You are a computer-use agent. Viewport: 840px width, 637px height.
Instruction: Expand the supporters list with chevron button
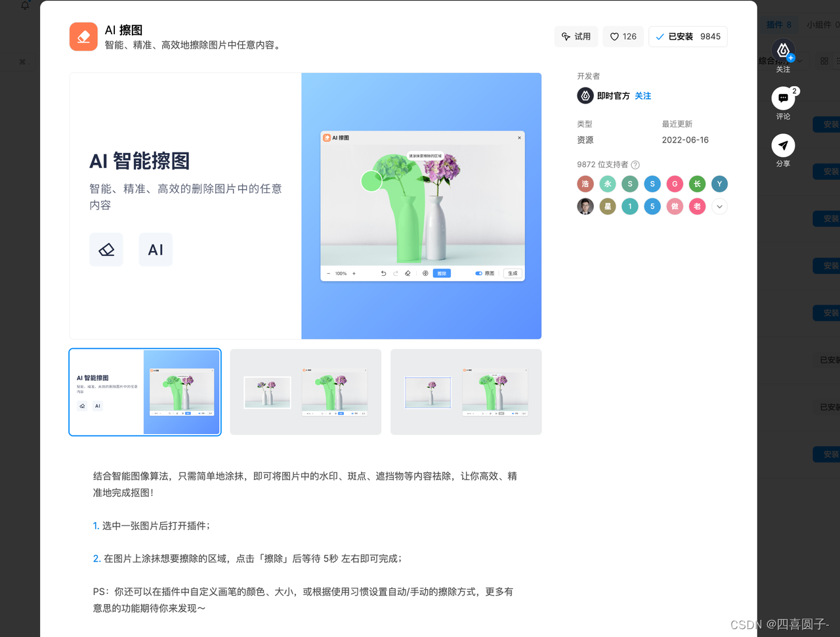pyautogui.click(x=719, y=206)
